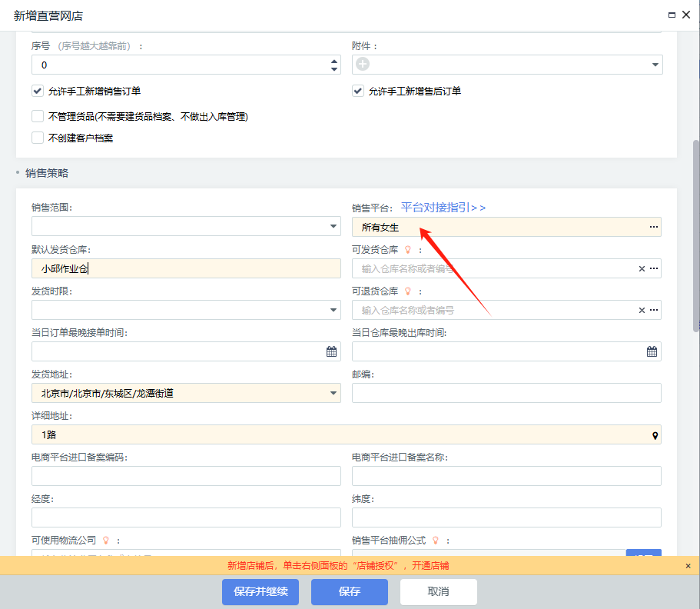Screen dimensions: 700x609
Task: Enable 不创建客户档案 checkbox
Action: 38,138
